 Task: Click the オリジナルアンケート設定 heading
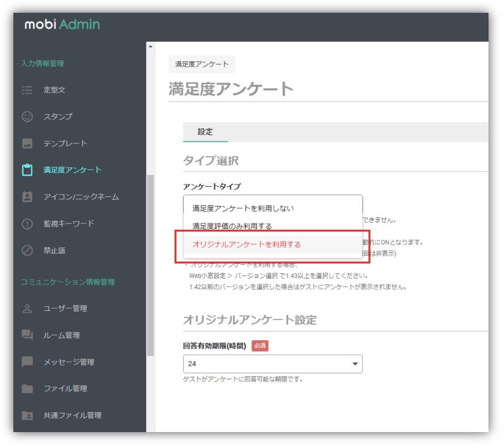pyautogui.click(x=250, y=320)
